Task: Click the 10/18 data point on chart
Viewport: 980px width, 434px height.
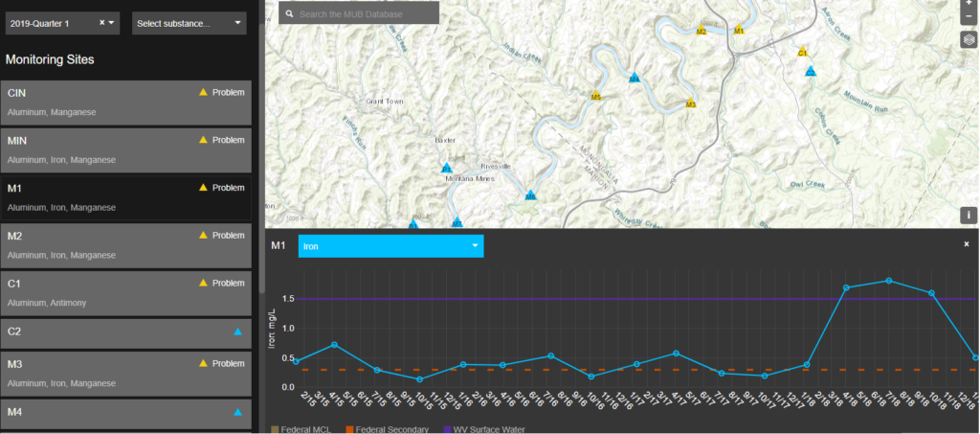Action: pyautogui.click(x=931, y=293)
